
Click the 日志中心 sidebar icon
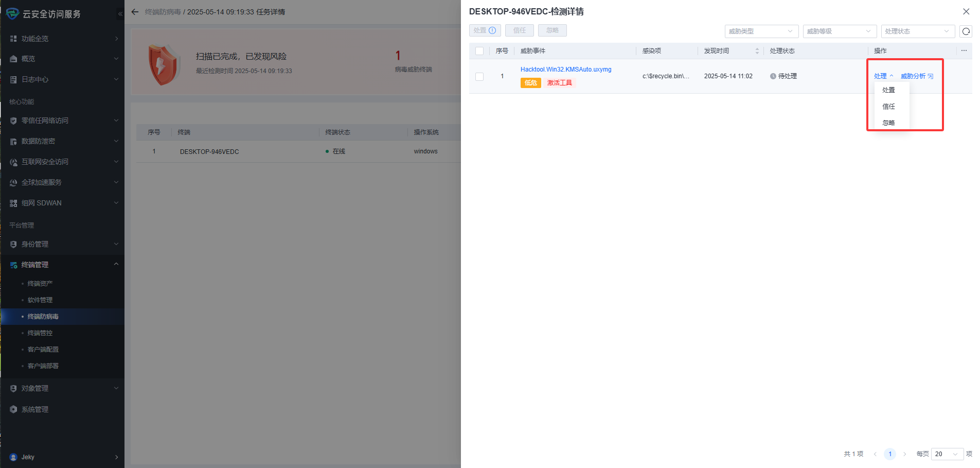pos(13,79)
